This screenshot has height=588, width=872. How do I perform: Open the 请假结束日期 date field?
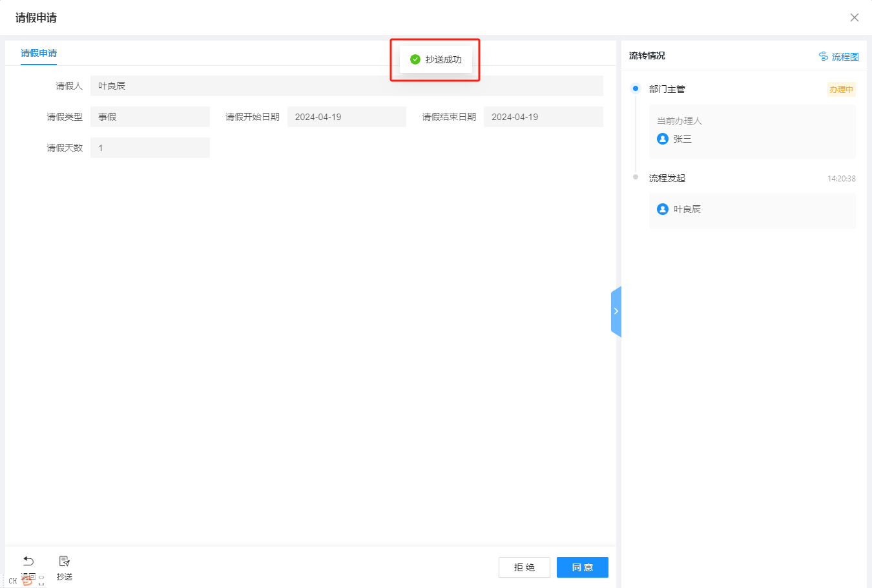pos(543,117)
